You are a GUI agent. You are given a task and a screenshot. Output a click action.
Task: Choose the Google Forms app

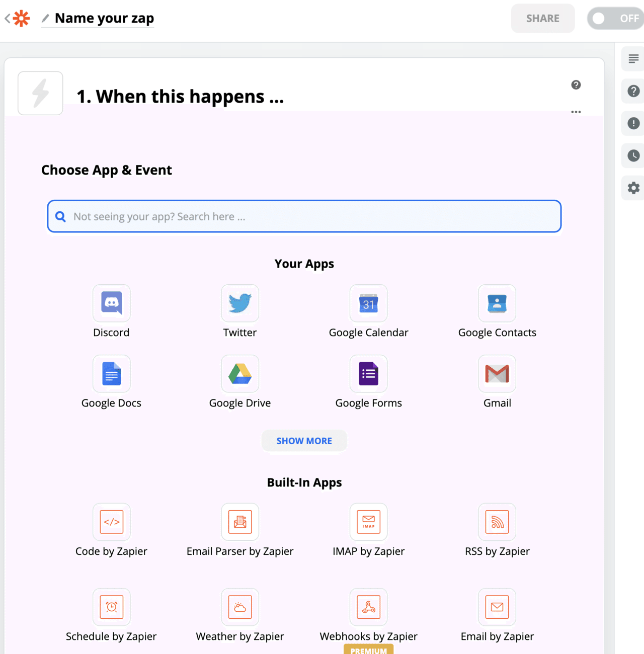click(x=369, y=382)
